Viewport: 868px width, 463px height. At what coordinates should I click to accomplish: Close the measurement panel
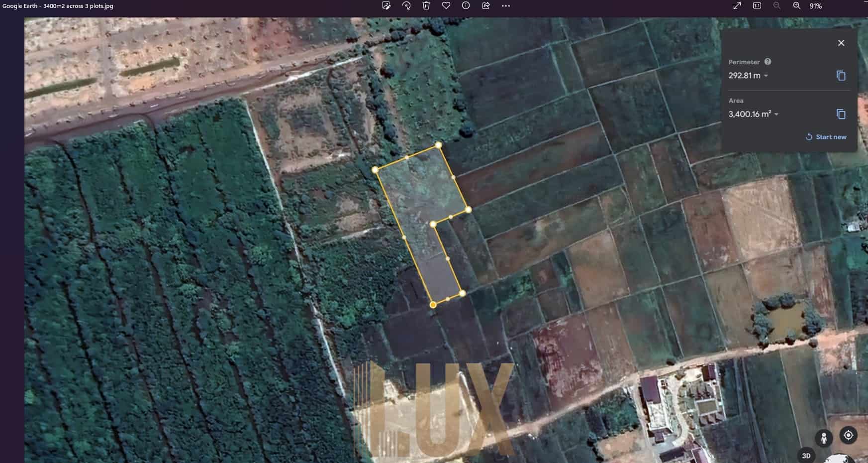pyautogui.click(x=841, y=43)
